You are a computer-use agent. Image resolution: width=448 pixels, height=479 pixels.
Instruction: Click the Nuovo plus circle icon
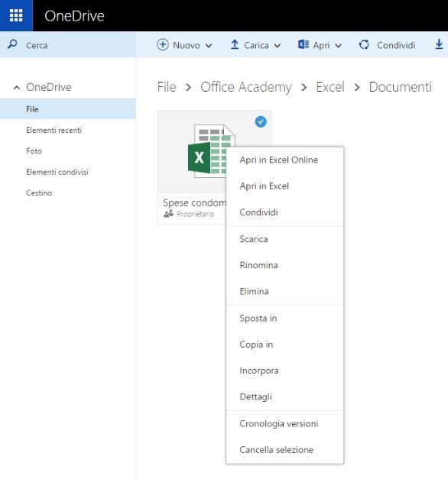coord(162,45)
